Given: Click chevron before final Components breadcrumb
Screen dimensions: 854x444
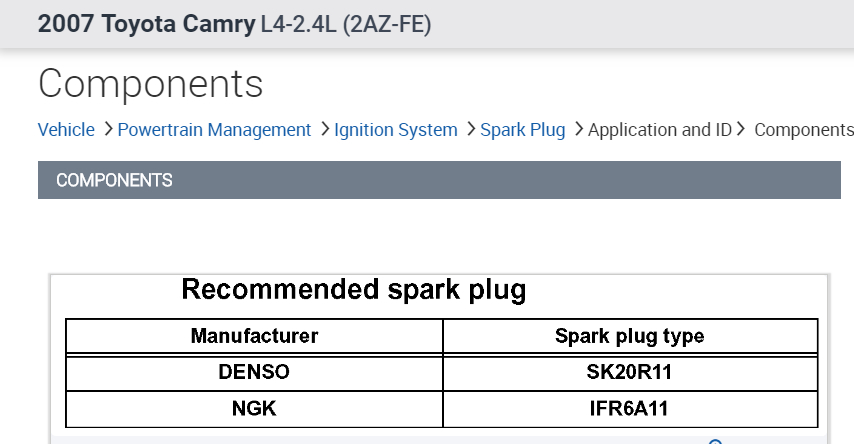Looking at the screenshot, I should (x=742, y=130).
